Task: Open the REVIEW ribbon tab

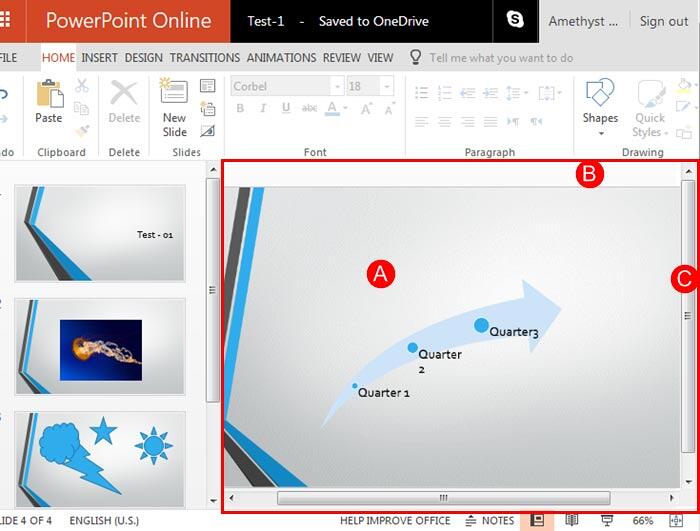Action: [x=342, y=58]
